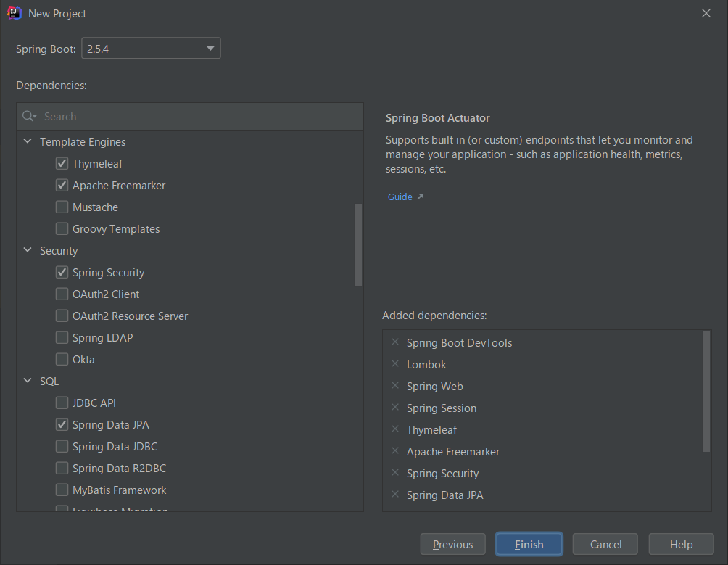Select Spring Web in added dependencies list
This screenshot has height=565, width=728.
coord(434,387)
